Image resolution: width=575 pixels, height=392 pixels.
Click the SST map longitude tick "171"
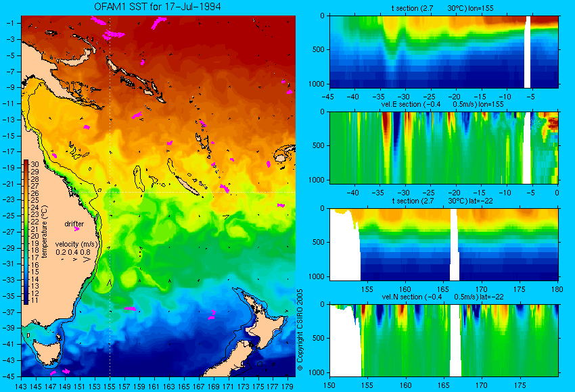[228, 386]
